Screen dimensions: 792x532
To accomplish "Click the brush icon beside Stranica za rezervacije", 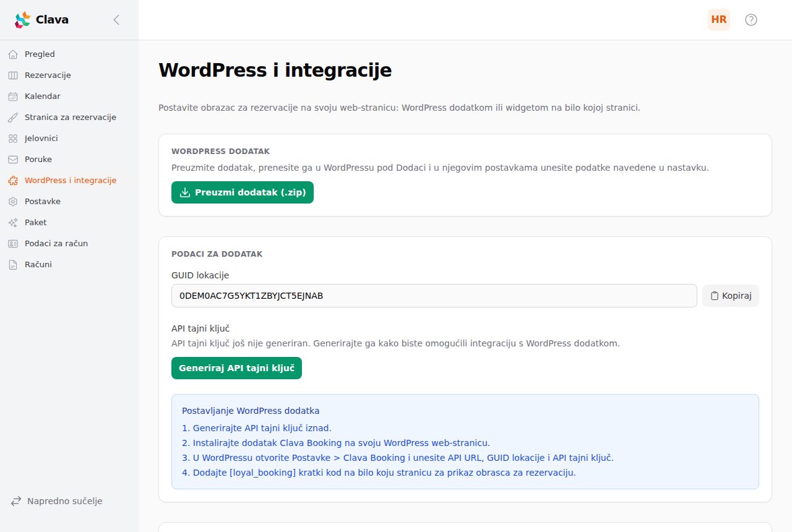I will [13, 118].
